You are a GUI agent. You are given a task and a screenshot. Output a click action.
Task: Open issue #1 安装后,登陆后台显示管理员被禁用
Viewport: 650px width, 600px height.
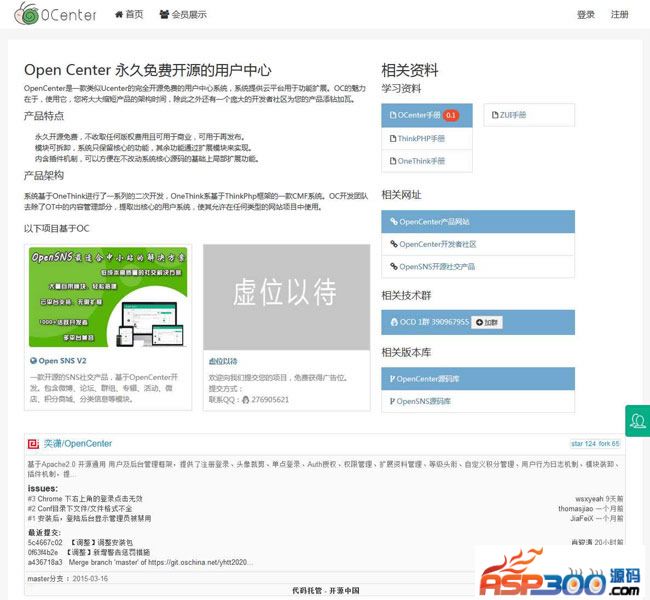click(x=89, y=518)
